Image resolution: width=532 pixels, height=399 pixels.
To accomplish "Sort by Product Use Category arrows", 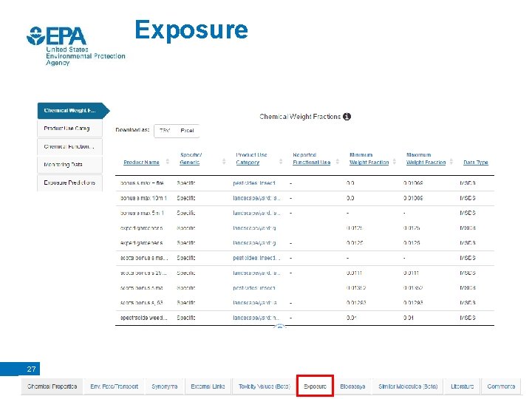I will 281,162.
